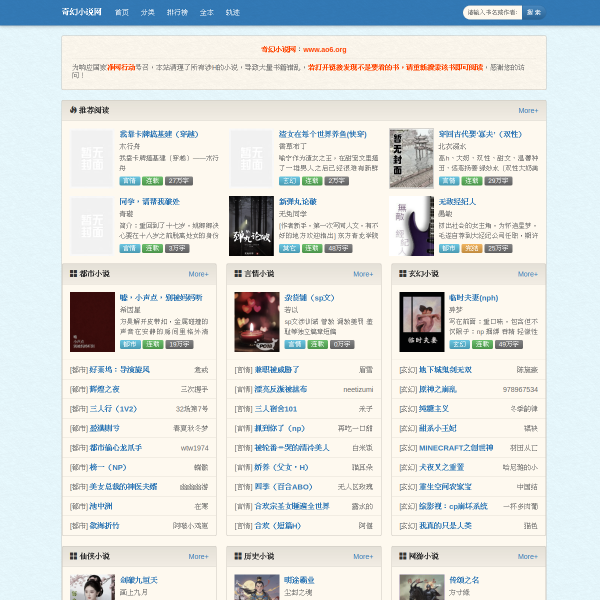The height and width of the screenshot is (600, 600).
Task: Open 地下城鬼剑无双 in the 玄幻 list
Action: (x=445, y=370)
